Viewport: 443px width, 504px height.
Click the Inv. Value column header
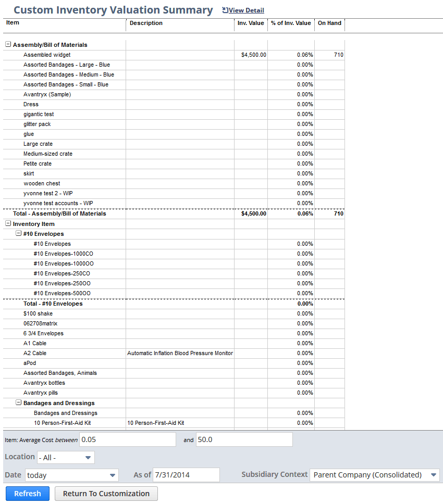pyautogui.click(x=251, y=23)
